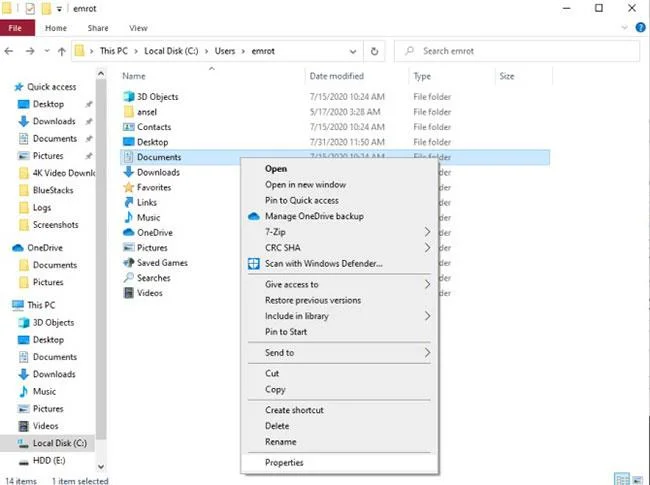The width and height of the screenshot is (650, 485).
Task: Select the Desktop folder icon in file list
Action: [129, 142]
